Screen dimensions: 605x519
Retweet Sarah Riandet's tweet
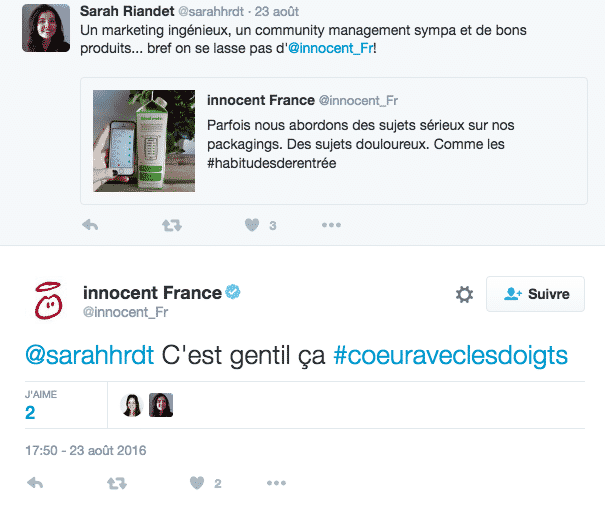coord(171,225)
